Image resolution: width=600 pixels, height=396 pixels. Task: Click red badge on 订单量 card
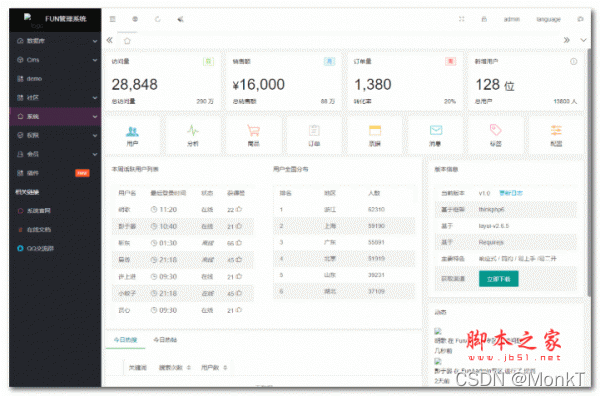[x=450, y=61]
